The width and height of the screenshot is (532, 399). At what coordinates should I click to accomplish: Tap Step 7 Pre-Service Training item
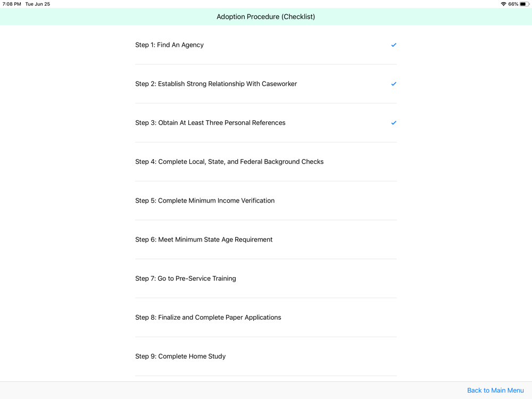pos(186,278)
